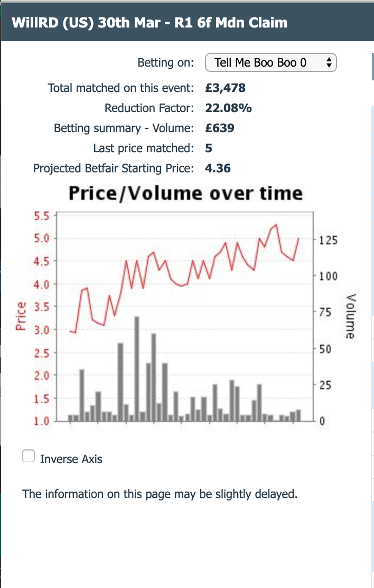The width and height of the screenshot is (374, 588).
Task: Click the last rightmost grey volume bar
Action: pyautogui.click(x=298, y=416)
